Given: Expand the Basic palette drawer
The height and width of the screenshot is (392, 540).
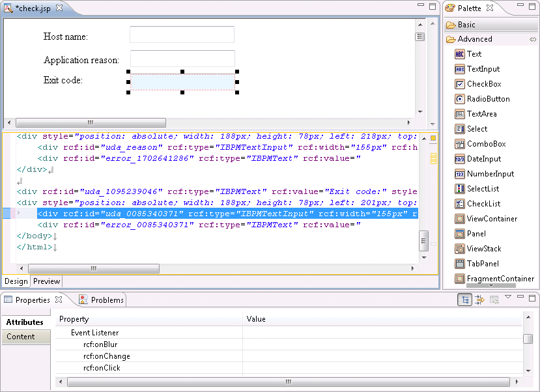Looking at the screenshot, I should [x=490, y=25].
